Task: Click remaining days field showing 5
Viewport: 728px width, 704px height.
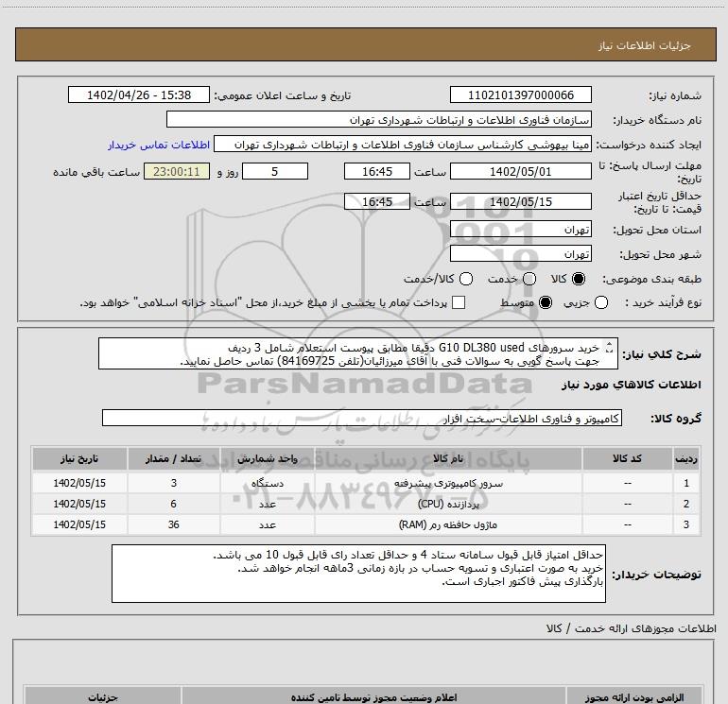Action: coord(275,171)
